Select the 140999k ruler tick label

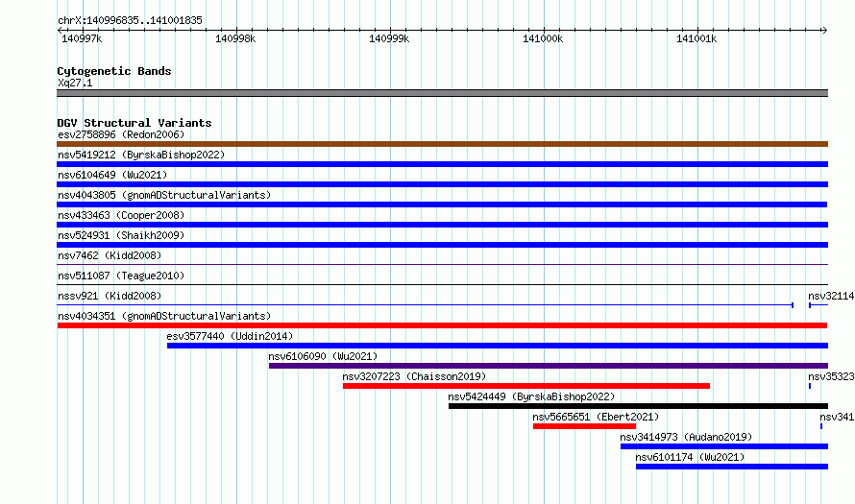[389, 38]
